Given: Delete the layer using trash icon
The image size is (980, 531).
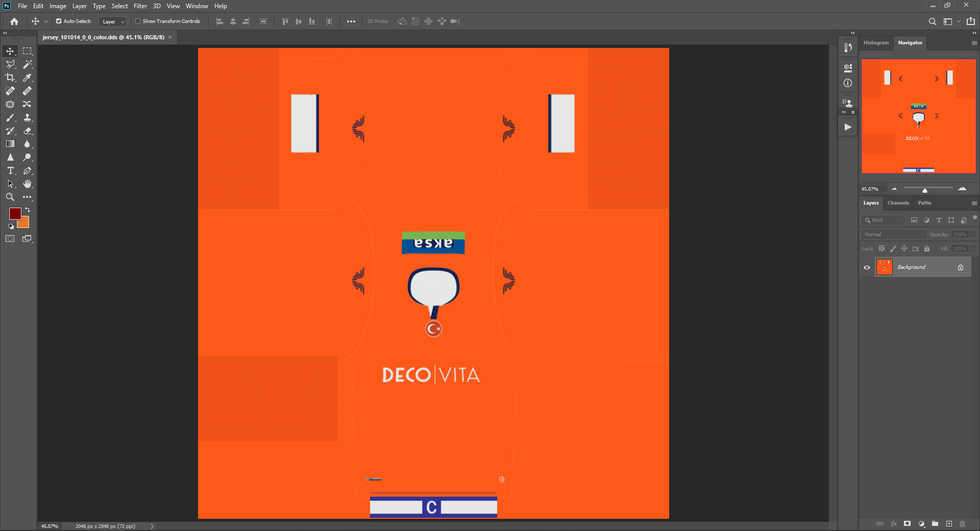Looking at the screenshot, I should tap(963, 524).
